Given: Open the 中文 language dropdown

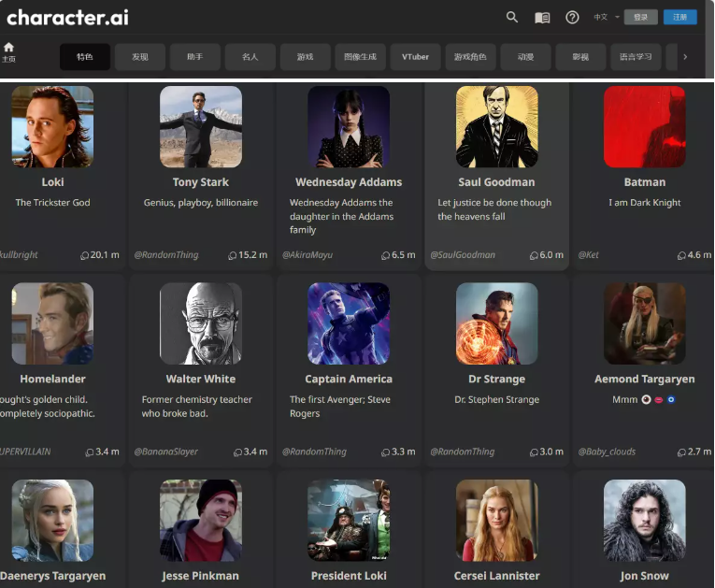Looking at the screenshot, I should (604, 17).
